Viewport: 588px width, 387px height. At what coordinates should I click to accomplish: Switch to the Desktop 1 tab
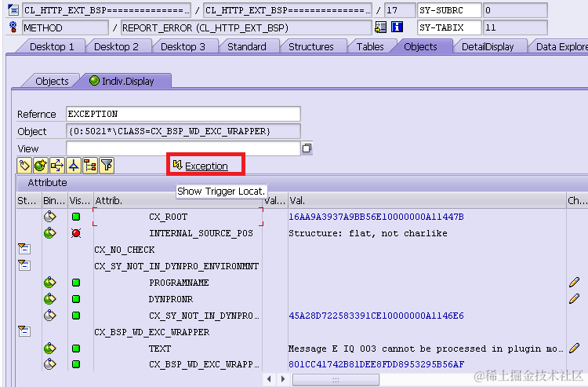coord(52,46)
